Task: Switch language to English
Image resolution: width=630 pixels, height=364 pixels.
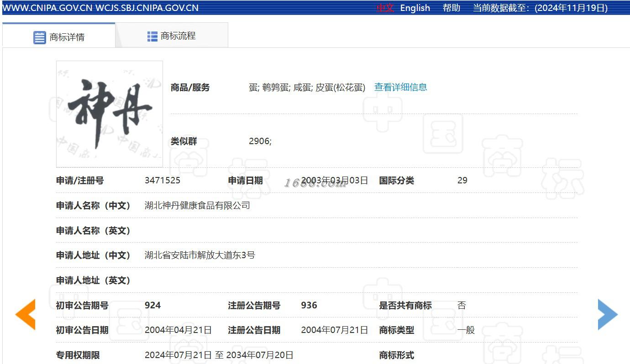Action: 415,8
